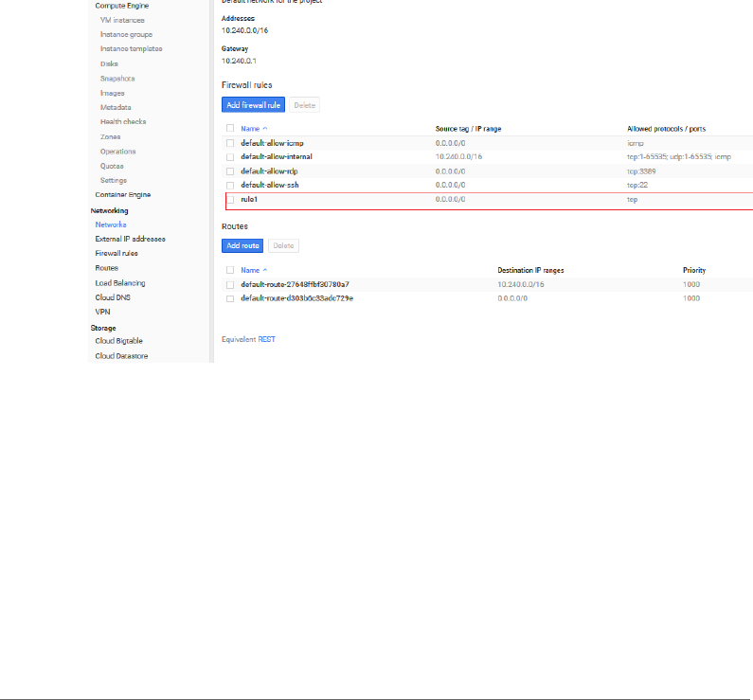This screenshot has width=753, height=700.
Task: Open Quotas in the sidebar
Action: pyautogui.click(x=112, y=166)
